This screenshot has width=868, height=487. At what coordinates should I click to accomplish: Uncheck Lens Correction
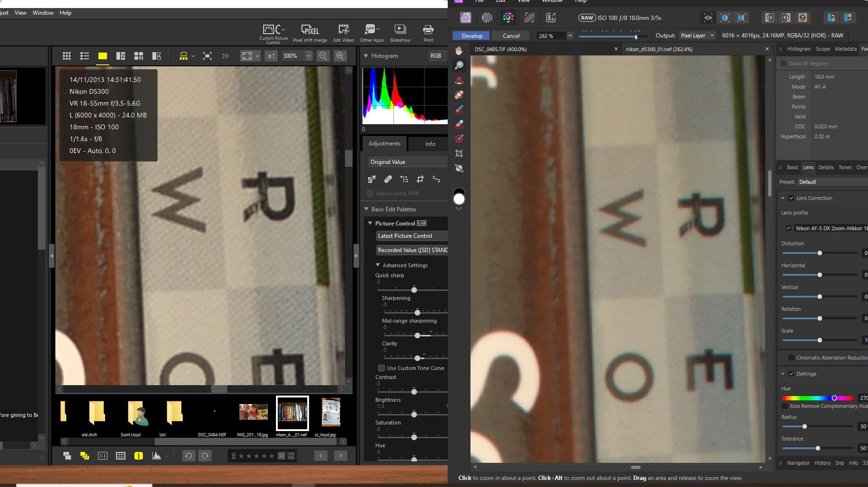coord(791,198)
